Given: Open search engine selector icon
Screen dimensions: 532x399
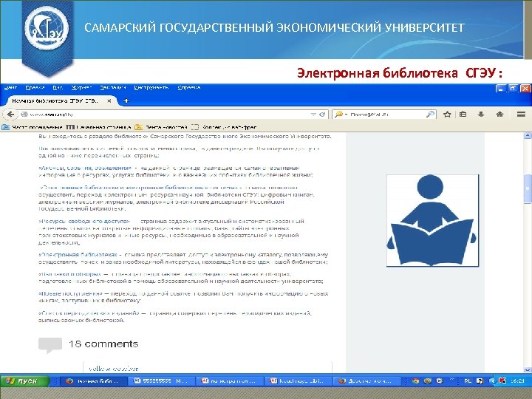Looking at the screenshot, I should tap(341, 115).
